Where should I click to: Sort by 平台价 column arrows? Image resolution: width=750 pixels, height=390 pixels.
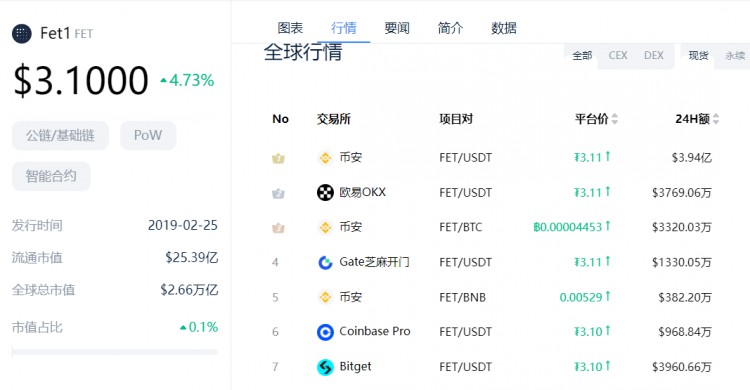[x=615, y=119]
